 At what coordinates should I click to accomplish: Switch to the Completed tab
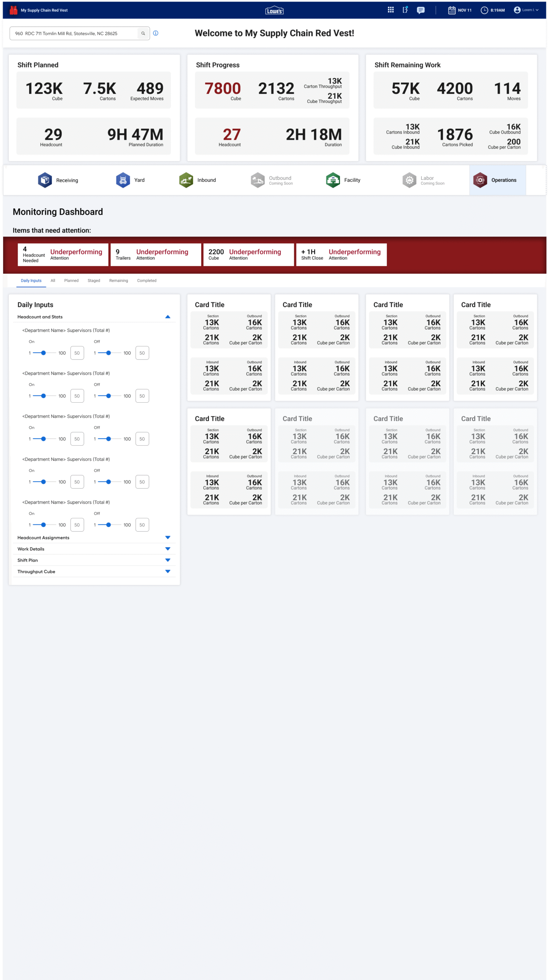(146, 281)
